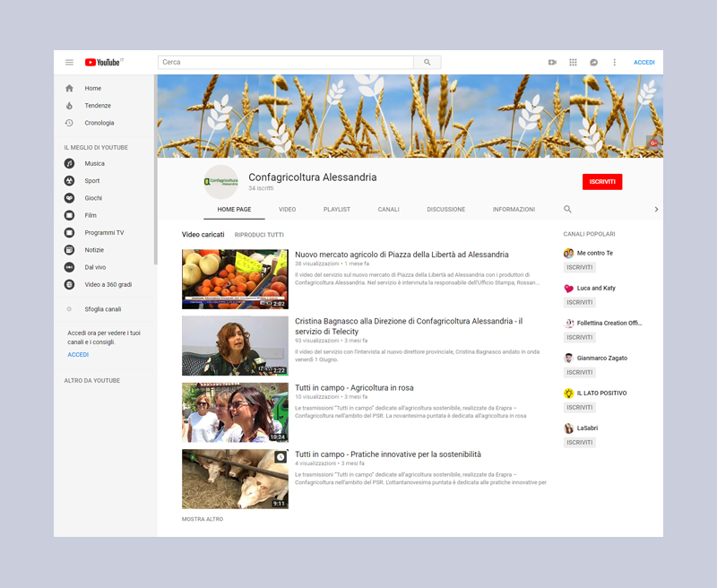Open the Me contro Te avatar

point(568,254)
